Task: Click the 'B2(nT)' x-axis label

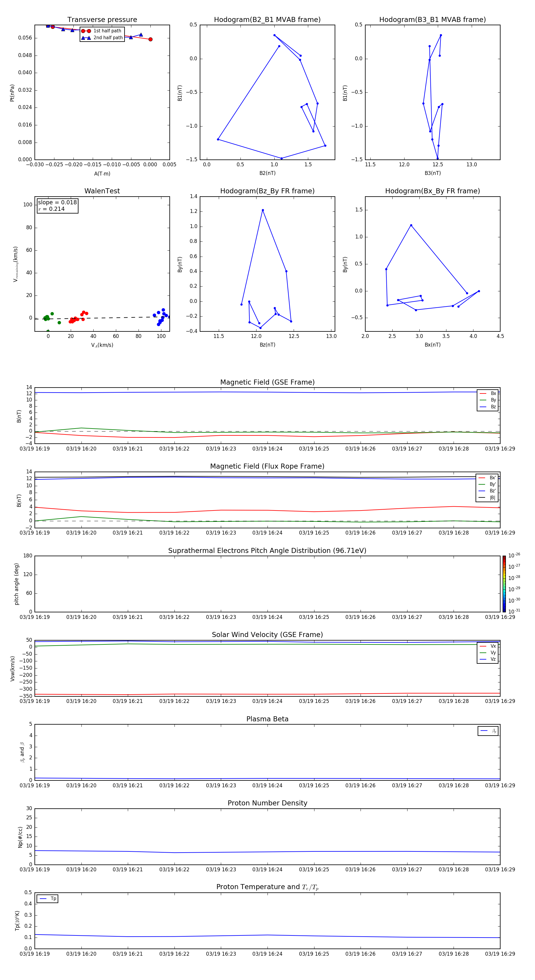Action: click(x=267, y=173)
